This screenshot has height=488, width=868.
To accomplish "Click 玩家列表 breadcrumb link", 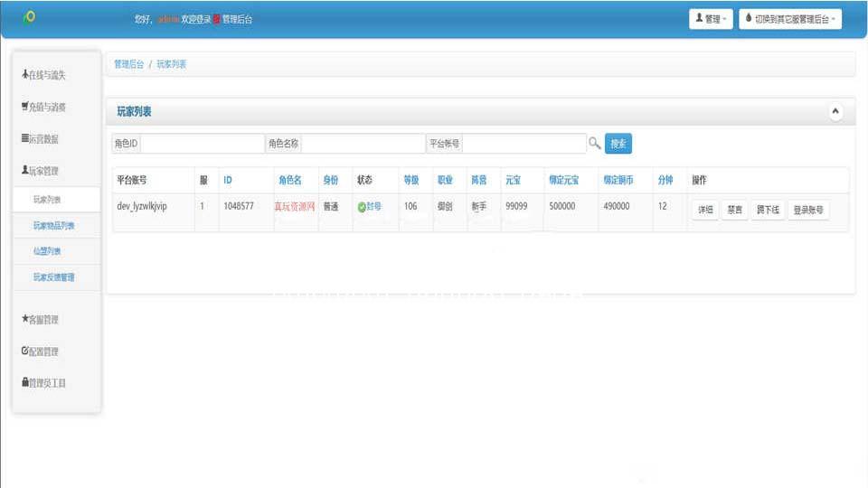I will coord(172,64).
